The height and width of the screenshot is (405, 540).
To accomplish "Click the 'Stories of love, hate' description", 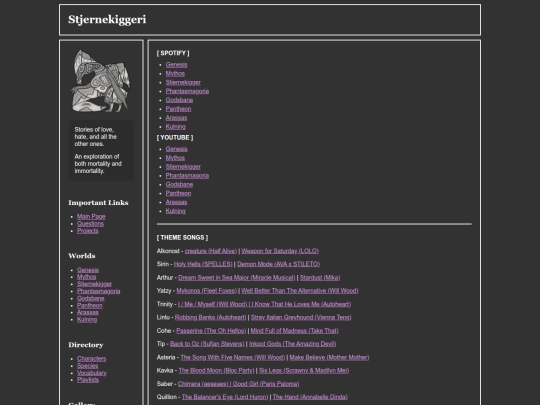I will coord(96,137).
